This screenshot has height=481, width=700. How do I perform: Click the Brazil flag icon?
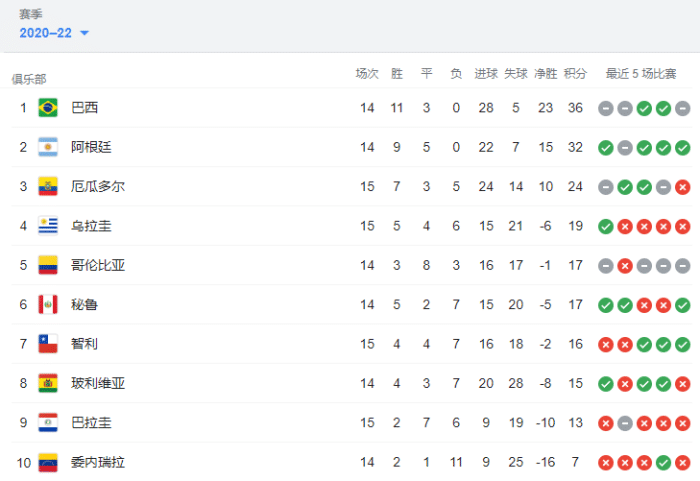(48, 108)
